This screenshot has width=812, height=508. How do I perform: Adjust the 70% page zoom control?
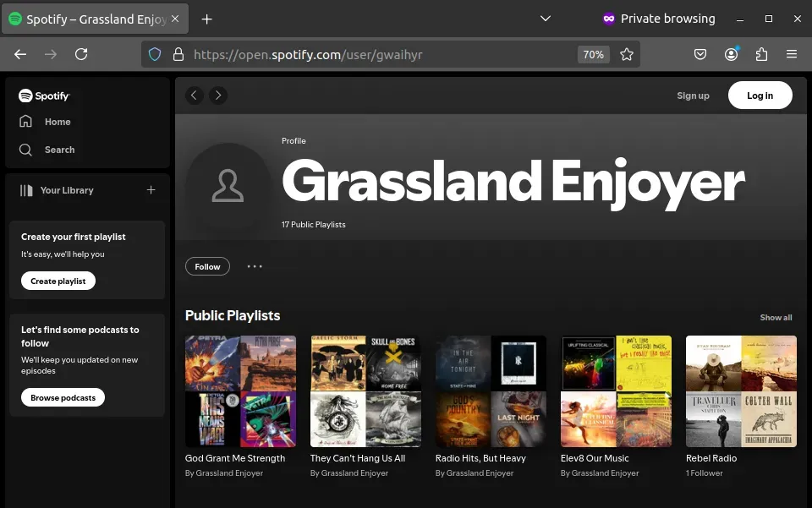tap(593, 54)
